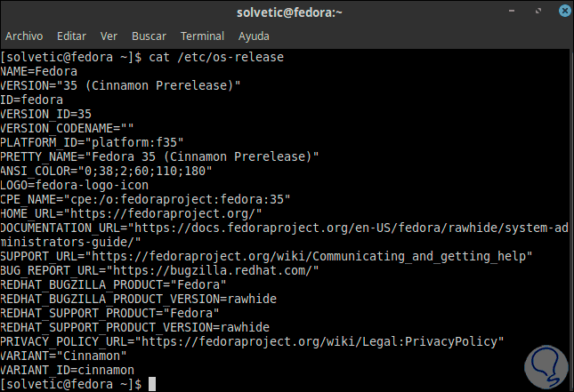Click the solvetic@fedora window title bar
This screenshot has height=392, width=574.
click(x=286, y=12)
